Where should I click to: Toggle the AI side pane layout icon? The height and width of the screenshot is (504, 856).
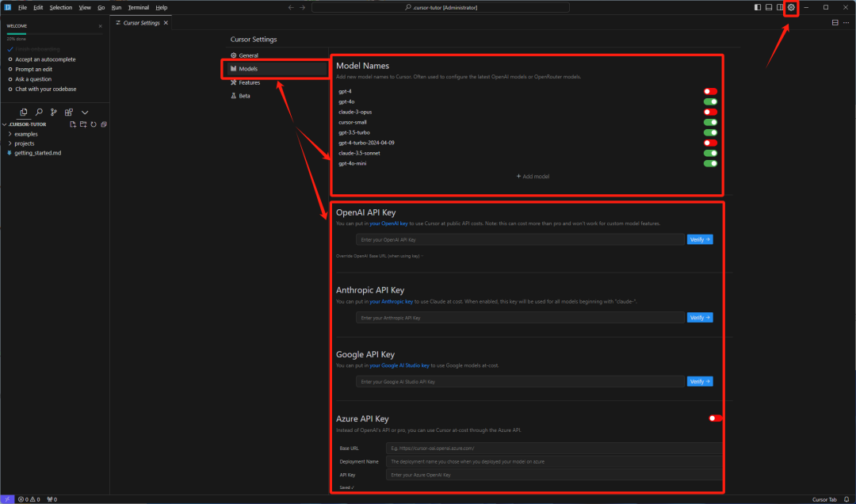click(x=780, y=8)
